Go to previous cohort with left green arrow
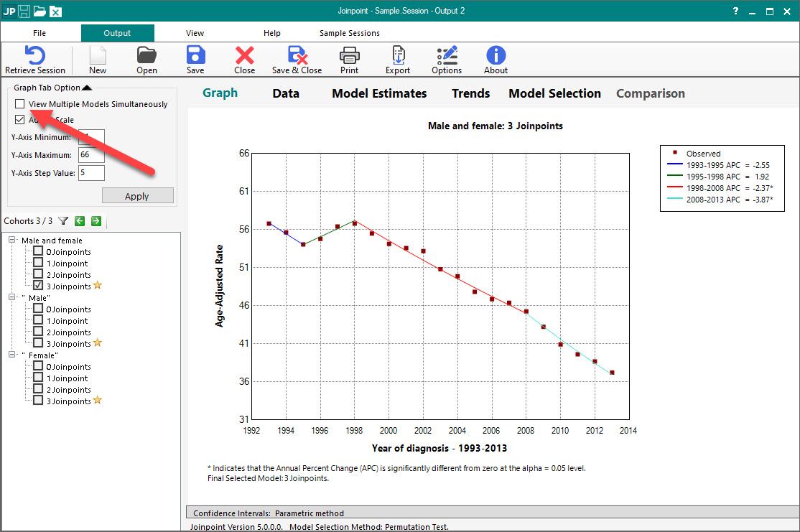The width and height of the screenshot is (800, 532). 80,221
